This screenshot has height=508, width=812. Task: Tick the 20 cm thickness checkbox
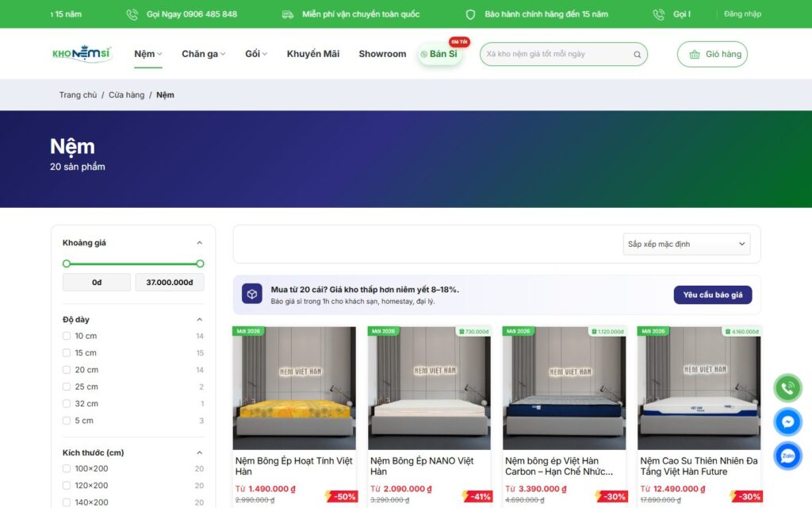click(x=67, y=370)
